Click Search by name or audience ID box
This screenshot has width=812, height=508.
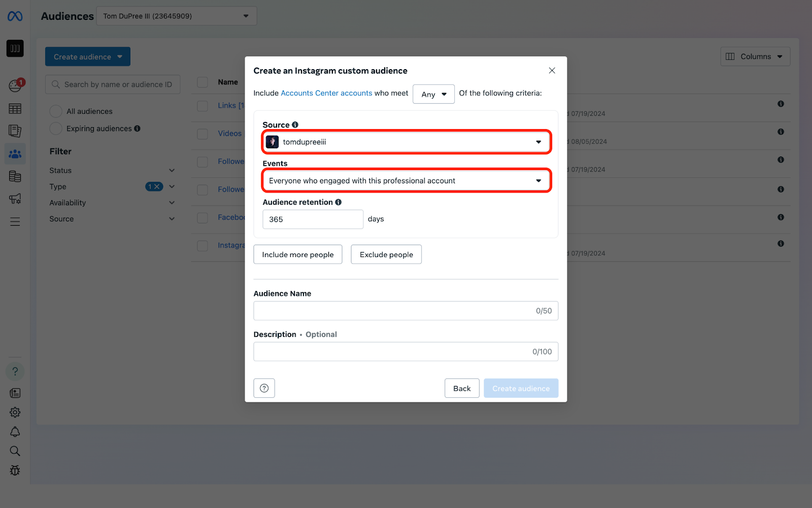point(113,84)
